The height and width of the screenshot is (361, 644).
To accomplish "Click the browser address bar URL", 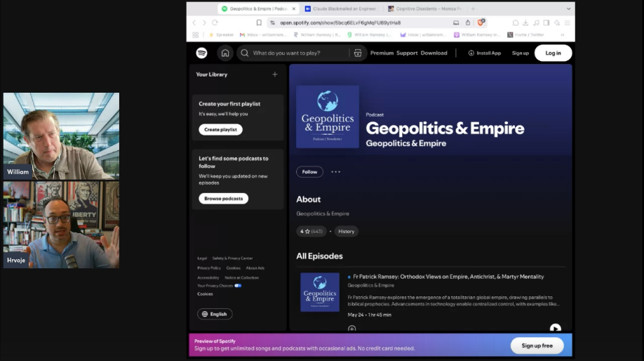I will tap(340, 22).
